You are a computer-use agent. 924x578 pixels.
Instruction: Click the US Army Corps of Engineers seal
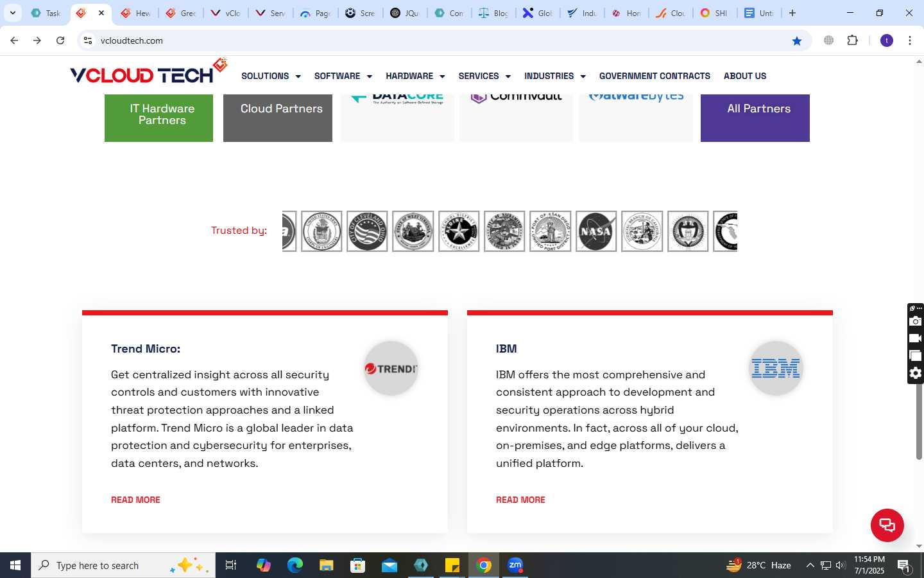[x=321, y=231]
